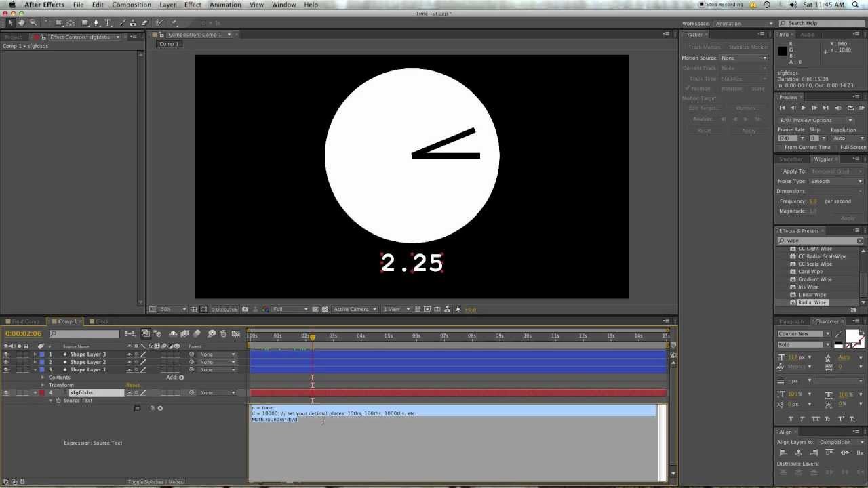The width and height of the screenshot is (868, 488).
Task: Click the Apple menu icon
Action: pyautogui.click(x=12, y=5)
